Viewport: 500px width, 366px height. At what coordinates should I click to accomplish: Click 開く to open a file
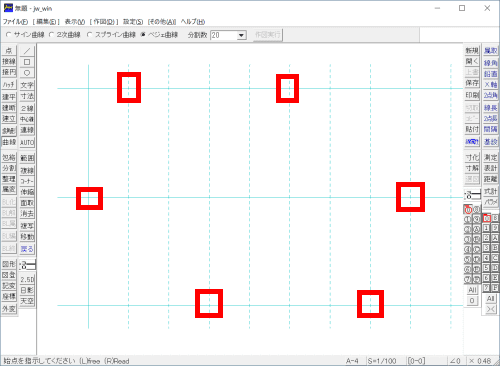point(472,61)
